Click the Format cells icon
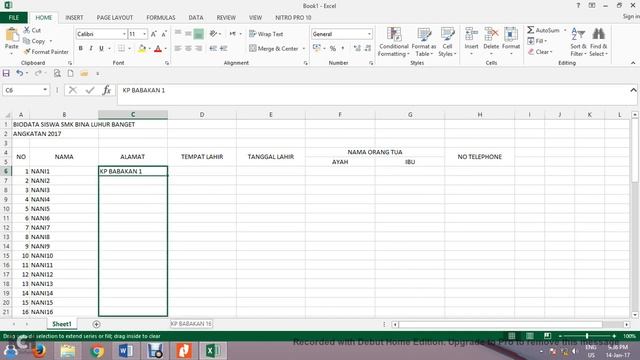 pos(511,34)
